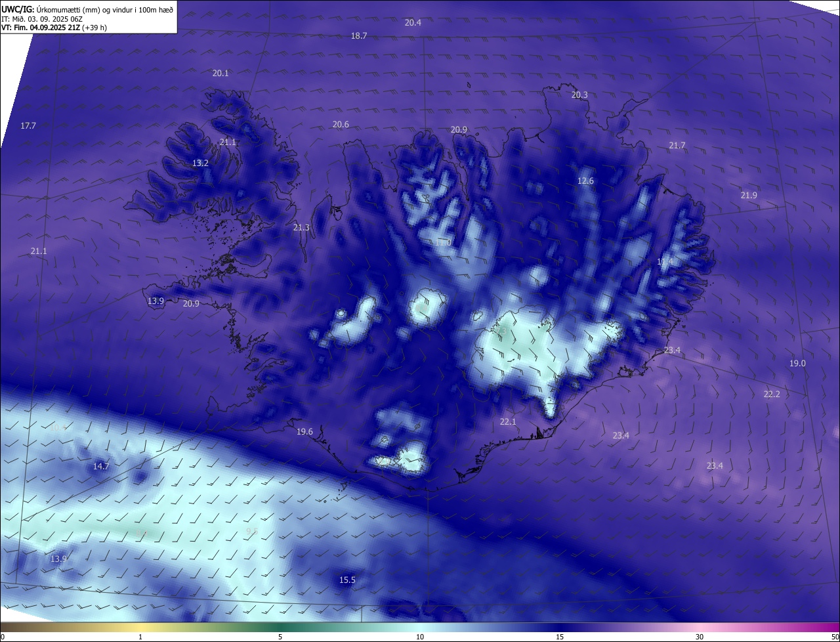The height and width of the screenshot is (642, 840).
Task: Click the colorbar tick label 15
Action: (560, 637)
